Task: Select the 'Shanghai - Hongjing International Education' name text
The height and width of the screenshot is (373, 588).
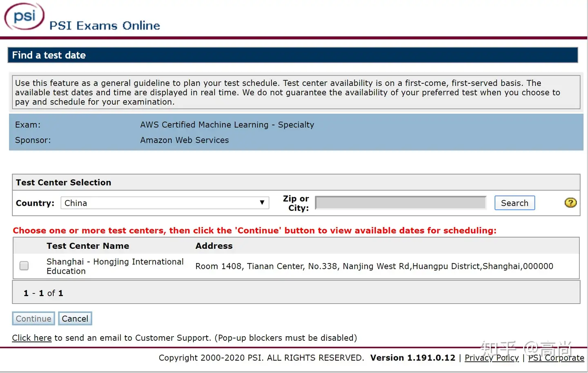Action: (x=115, y=266)
